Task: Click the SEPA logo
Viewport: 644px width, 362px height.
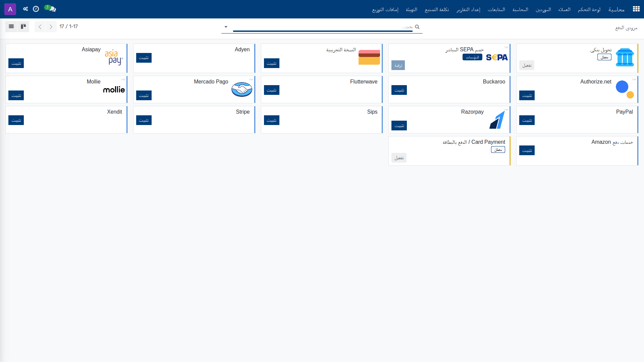Action: pos(497,57)
